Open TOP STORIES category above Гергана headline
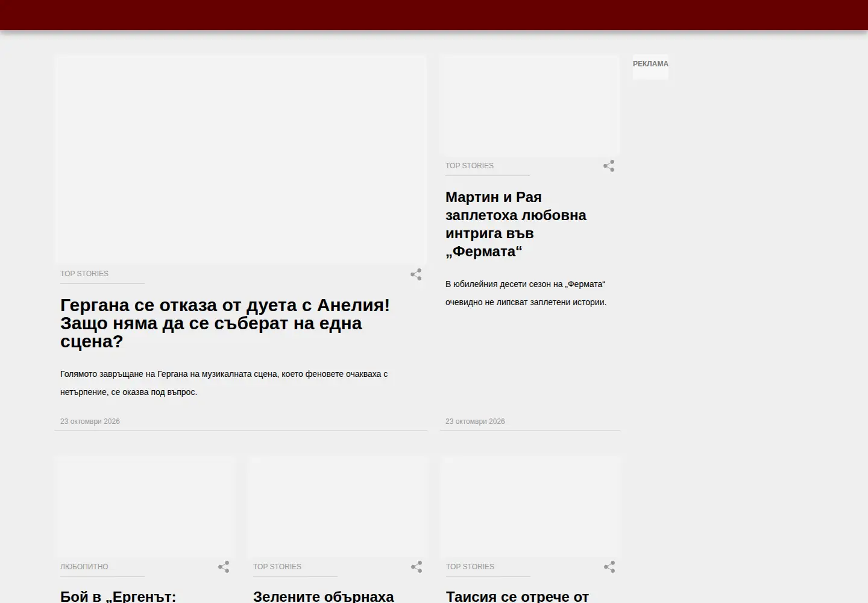Viewport: 868px width, 603px height. point(84,274)
